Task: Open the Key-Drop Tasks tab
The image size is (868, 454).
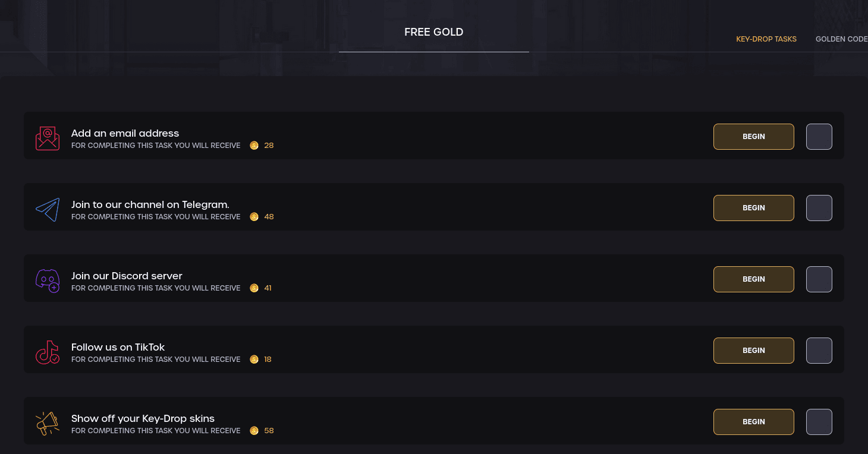Action: tap(766, 39)
